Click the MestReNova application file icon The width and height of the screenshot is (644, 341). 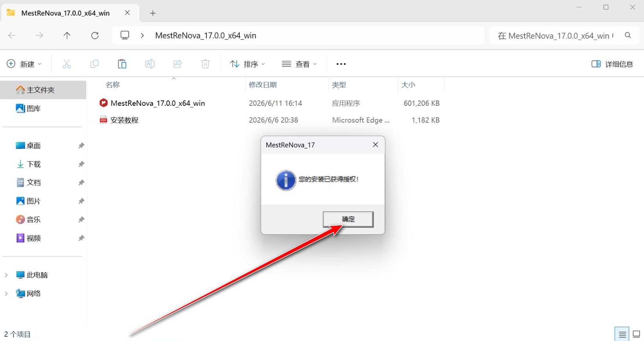(103, 103)
